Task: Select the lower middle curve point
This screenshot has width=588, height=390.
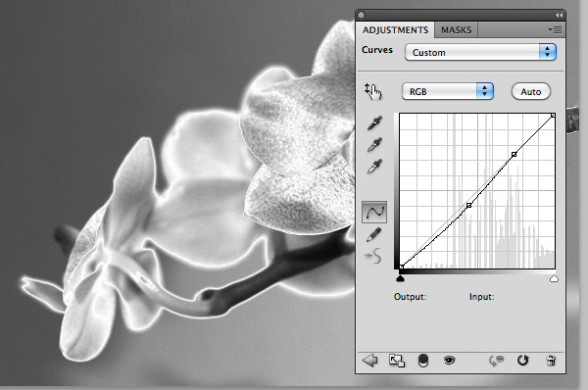Action: 468,205
